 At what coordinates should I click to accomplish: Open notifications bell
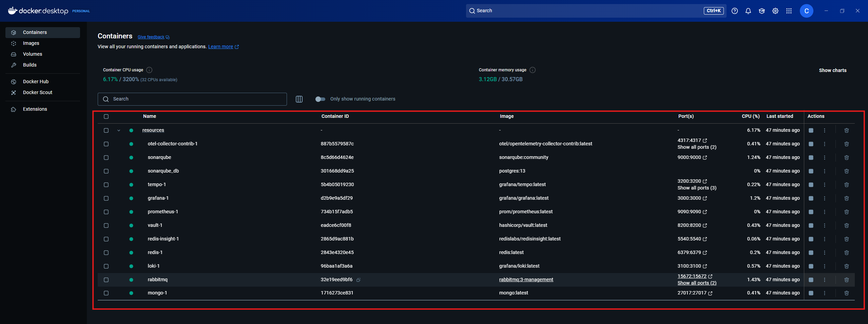point(748,11)
